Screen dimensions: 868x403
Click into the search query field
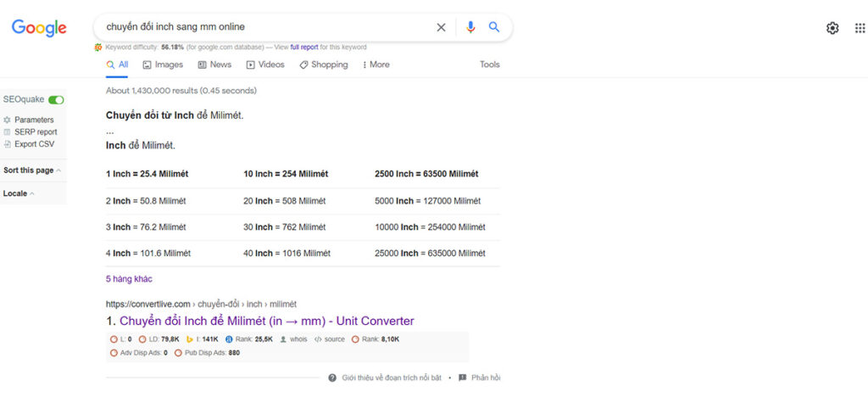pyautogui.click(x=265, y=27)
